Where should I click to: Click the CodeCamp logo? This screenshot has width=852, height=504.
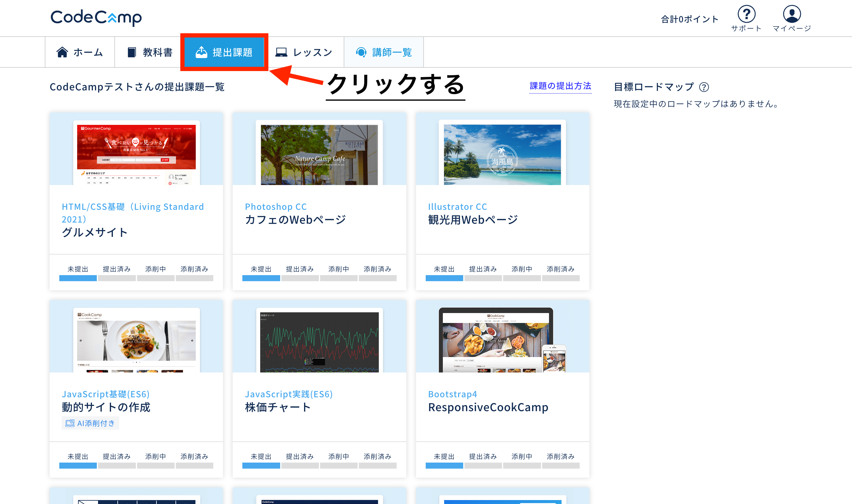point(96,18)
